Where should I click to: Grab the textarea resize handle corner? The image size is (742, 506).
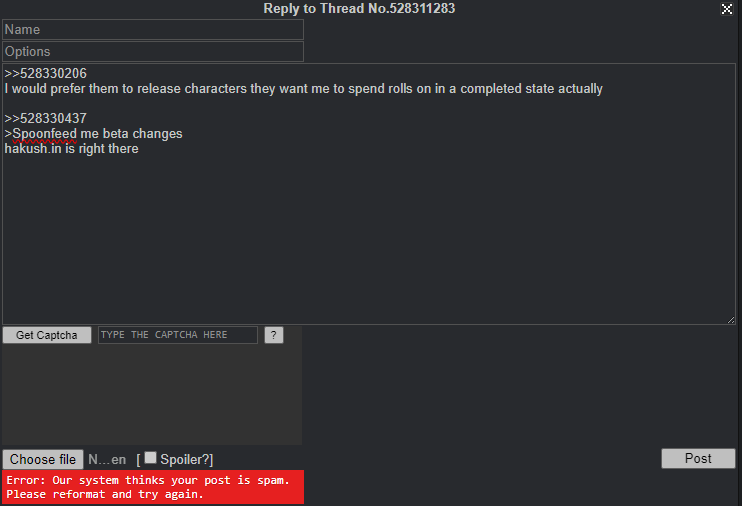[x=731, y=320]
